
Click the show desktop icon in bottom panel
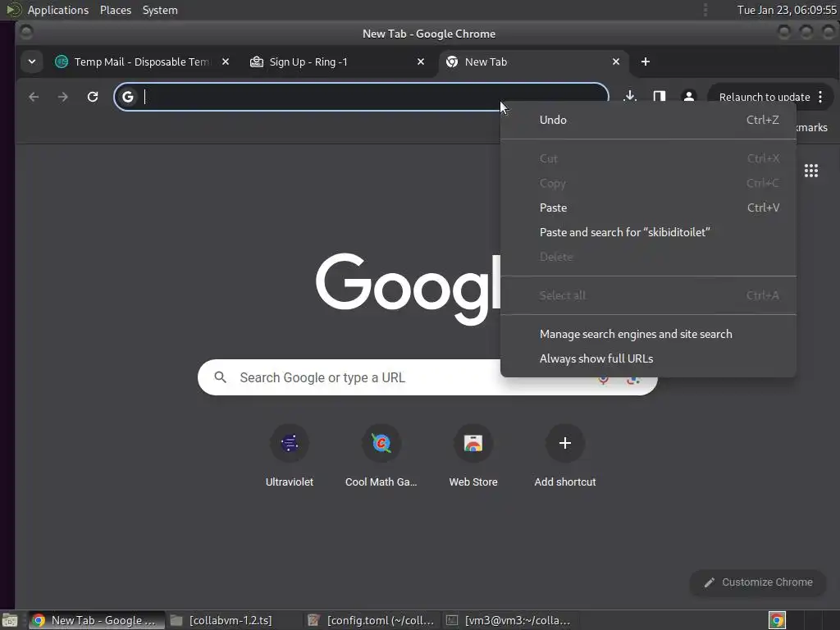(9, 620)
